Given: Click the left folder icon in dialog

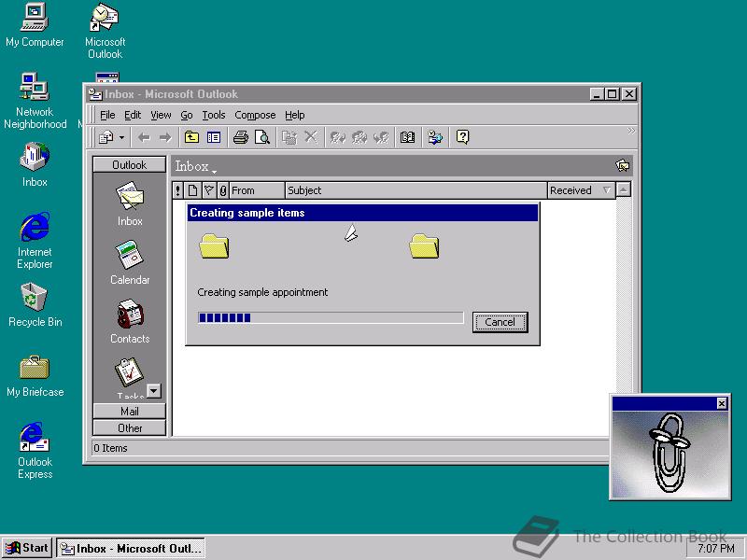Looking at the screenshot, I should coord(214,246).
